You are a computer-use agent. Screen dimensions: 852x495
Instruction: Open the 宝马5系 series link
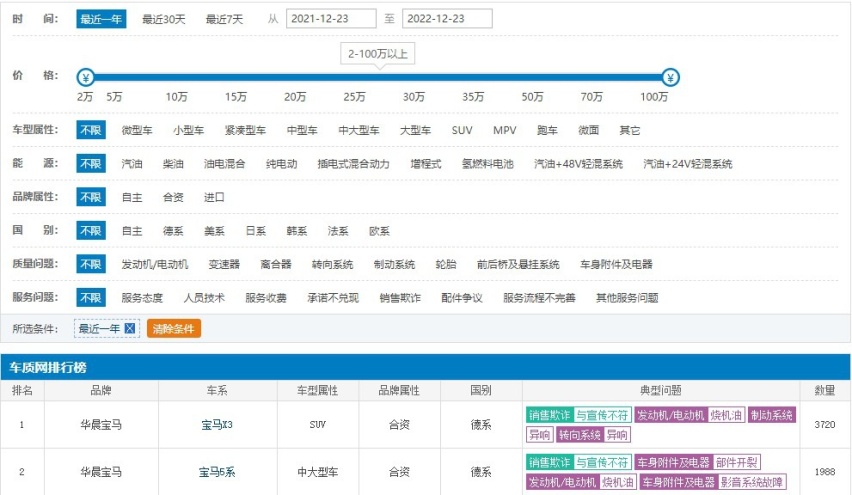(217, 472)
